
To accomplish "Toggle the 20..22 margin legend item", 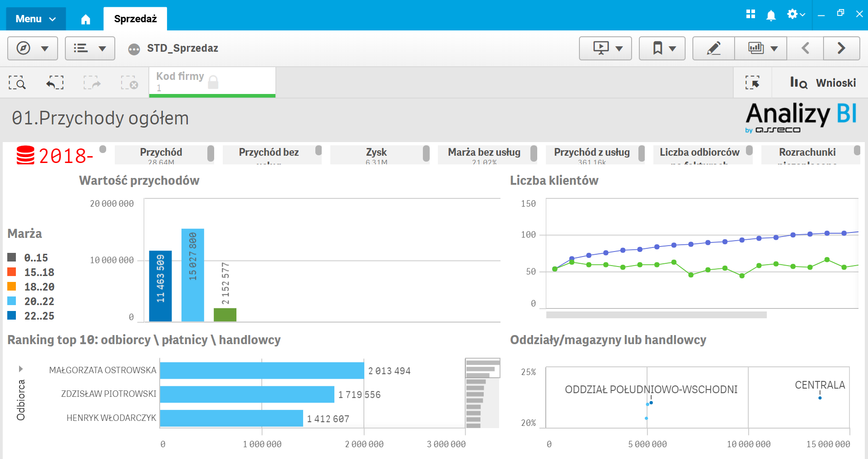I will 39,301.
